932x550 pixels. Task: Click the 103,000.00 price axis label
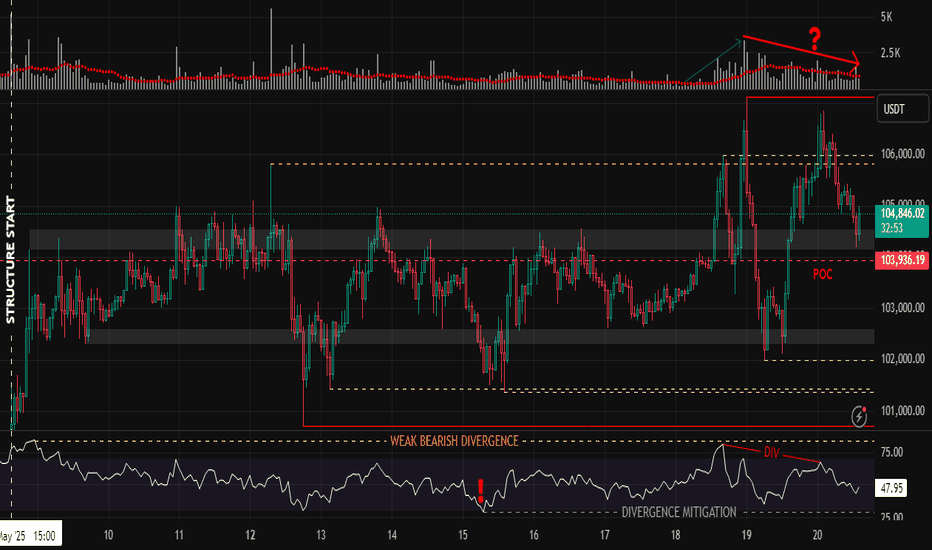click(902, 308)
